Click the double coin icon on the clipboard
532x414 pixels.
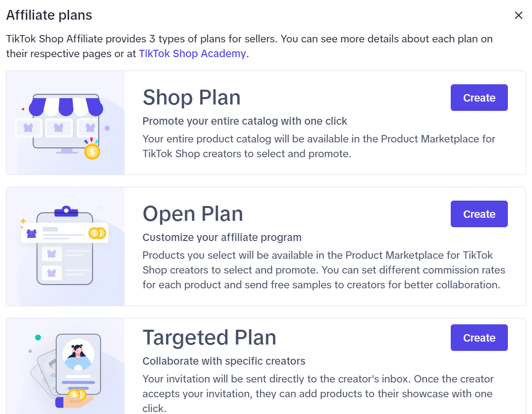point(97,233)
